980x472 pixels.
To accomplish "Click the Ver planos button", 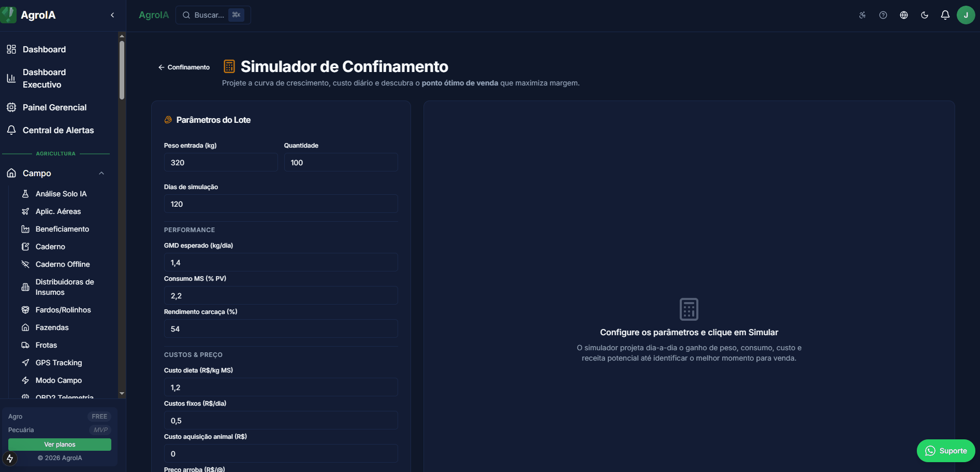I will coord(60,445).
